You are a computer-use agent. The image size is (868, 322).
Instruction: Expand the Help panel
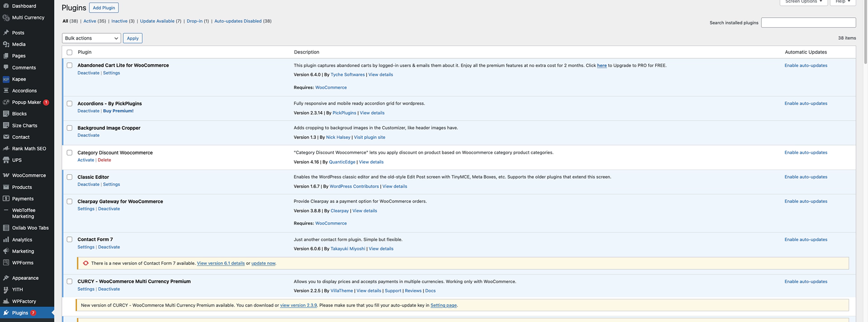pyautogui.click(x=843, y=2)
